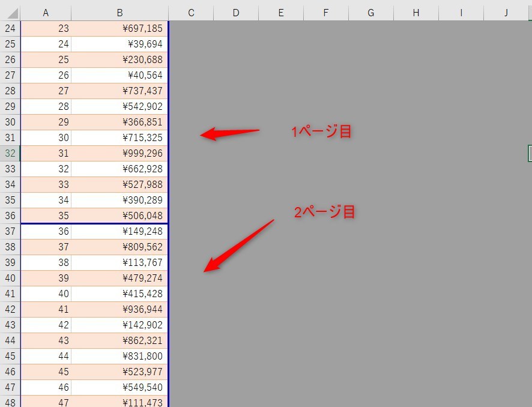Click cell containing ¥542,902

[x=119, y=106]
